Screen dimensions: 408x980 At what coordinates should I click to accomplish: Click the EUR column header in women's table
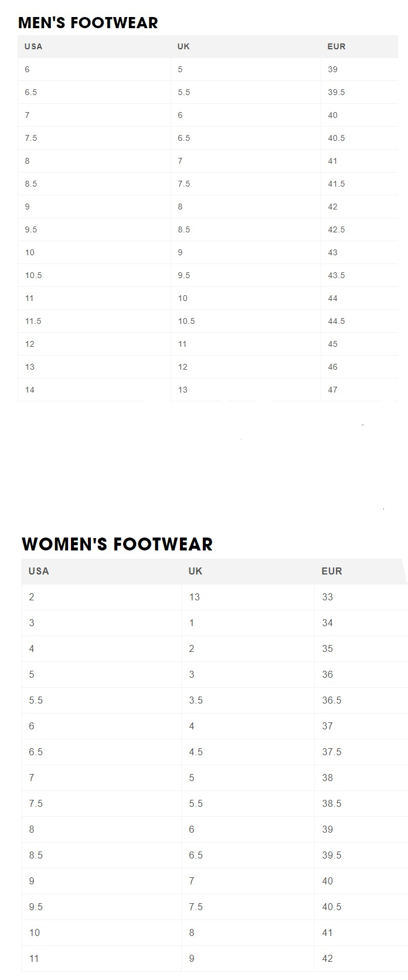(332, 571)
